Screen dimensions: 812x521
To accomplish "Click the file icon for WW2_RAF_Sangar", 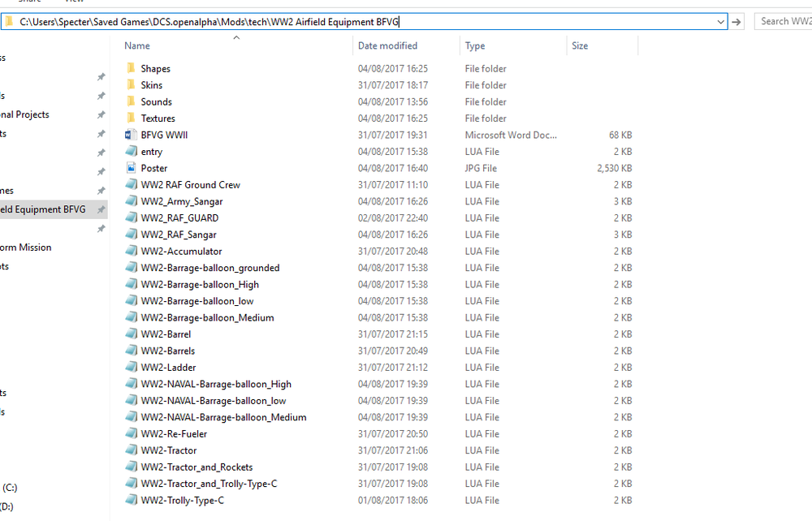I will click(131, 234).
